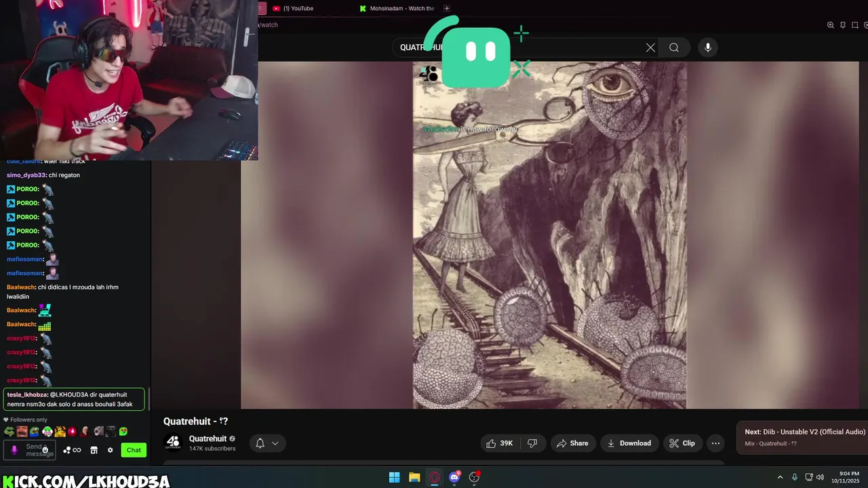The height and width of the screenshot is (488, 868).
Task: Open Discord from the taskbar
Action: pos(454,477)
